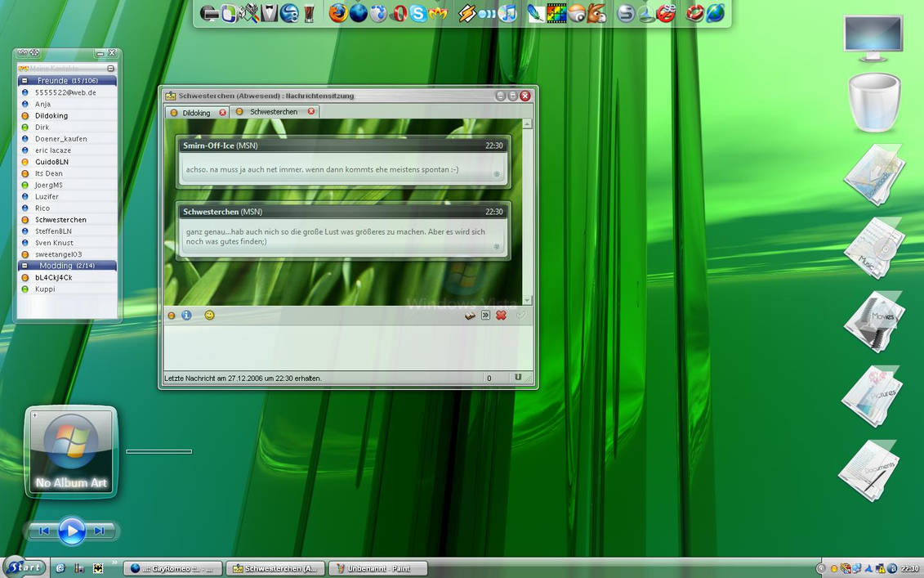Open Skype from the dock
The image size is (924, 578).
[419, 13]
